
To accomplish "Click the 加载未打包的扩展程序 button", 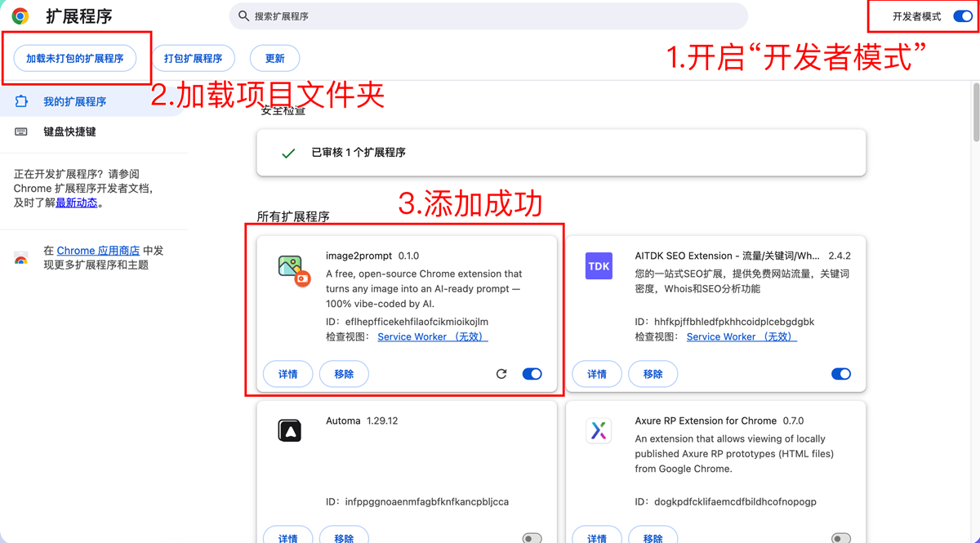I will (x=75, y=59).
